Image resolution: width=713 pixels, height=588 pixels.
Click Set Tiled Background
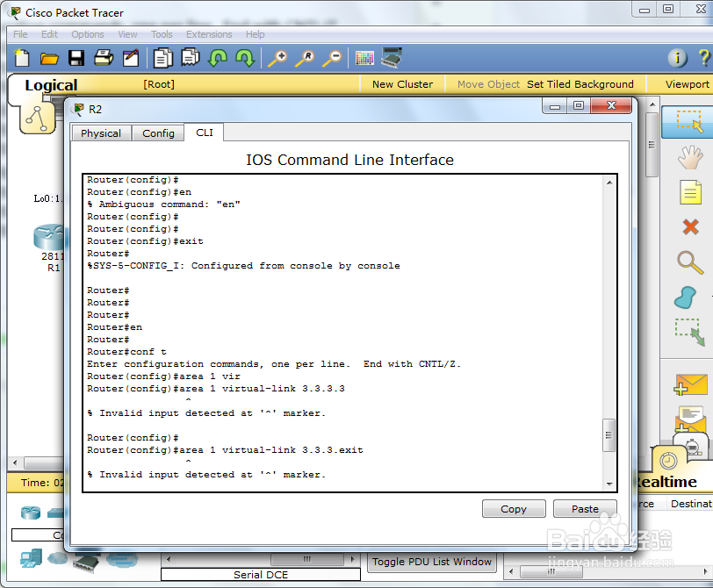[x=580, y=84]
